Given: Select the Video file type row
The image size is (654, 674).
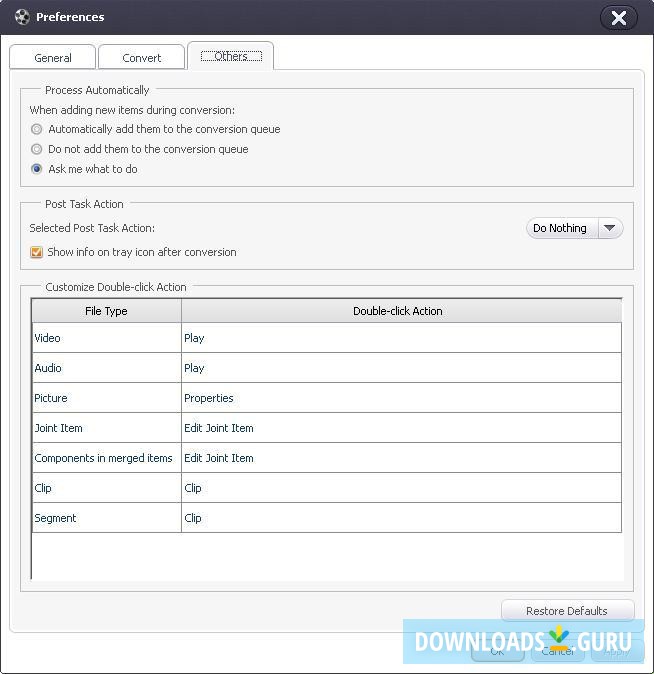Looking at the screenshot, I should tap(107, 338).
